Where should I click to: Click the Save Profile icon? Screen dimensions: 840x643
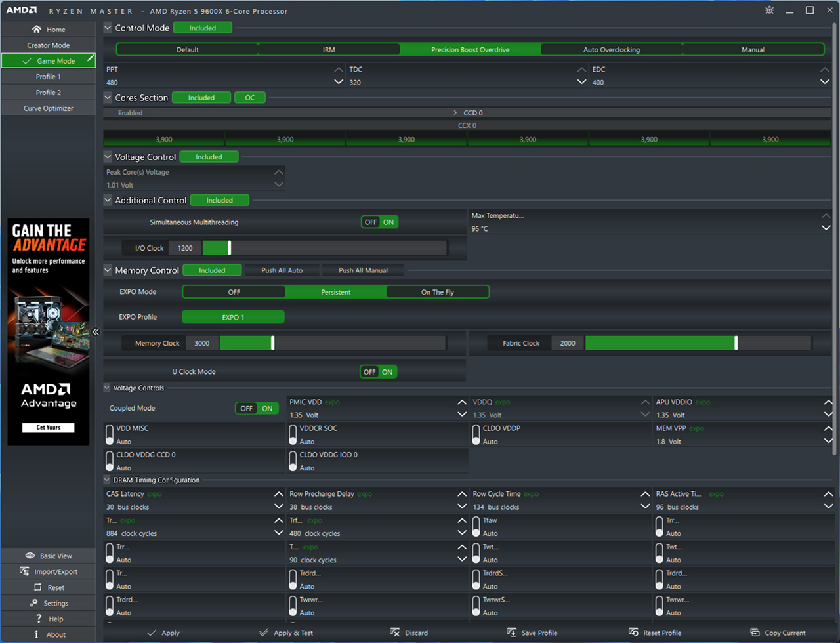[x=512, y=633]
